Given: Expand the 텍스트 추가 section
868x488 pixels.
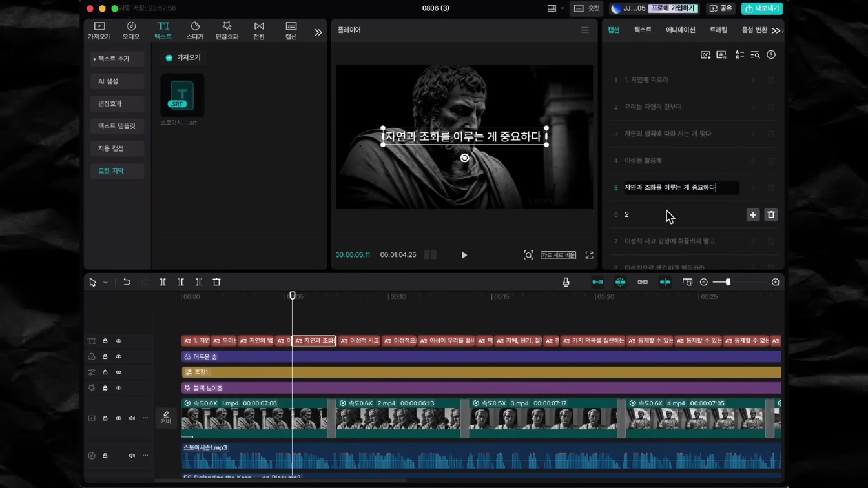Looking at the screenshot, I should tap(117, 59).
